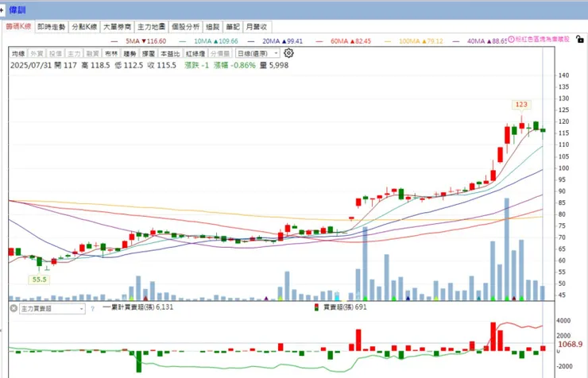Toggle the 趨勢 trend overlay
The height and width of the screenshot is (378, 588).
(x=130, y=53)
